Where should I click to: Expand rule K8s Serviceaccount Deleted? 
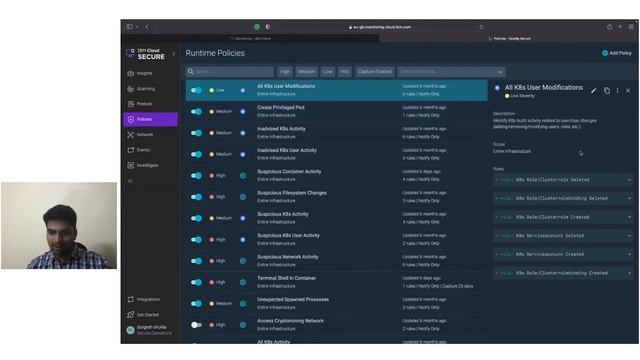pos(563,236)
